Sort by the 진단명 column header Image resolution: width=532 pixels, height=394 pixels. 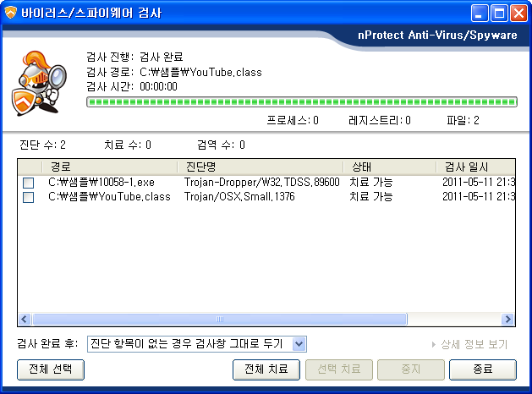pyautogui.click(x=259, y=167)
